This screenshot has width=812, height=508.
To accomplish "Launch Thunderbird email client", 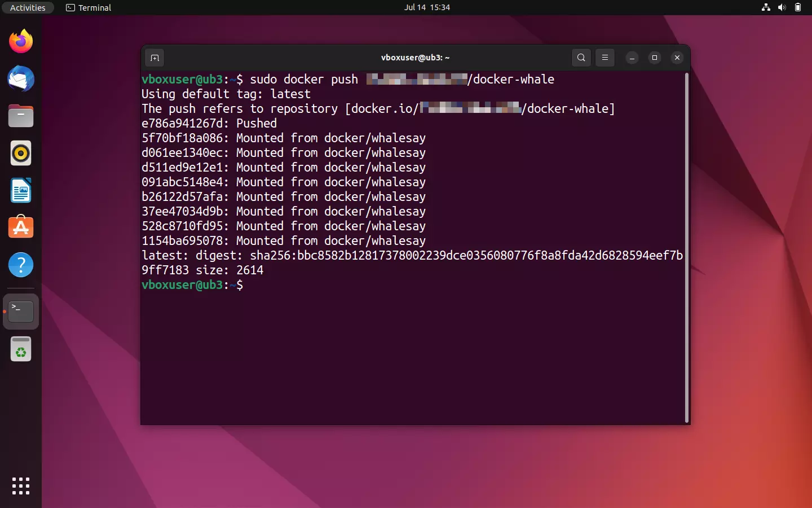I will 20,78.
